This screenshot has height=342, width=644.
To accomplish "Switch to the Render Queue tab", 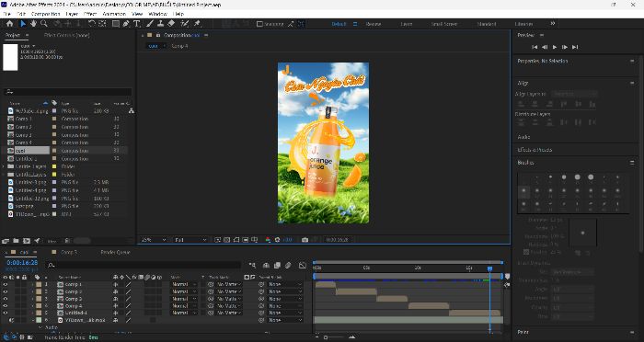I will pos(115,252).
